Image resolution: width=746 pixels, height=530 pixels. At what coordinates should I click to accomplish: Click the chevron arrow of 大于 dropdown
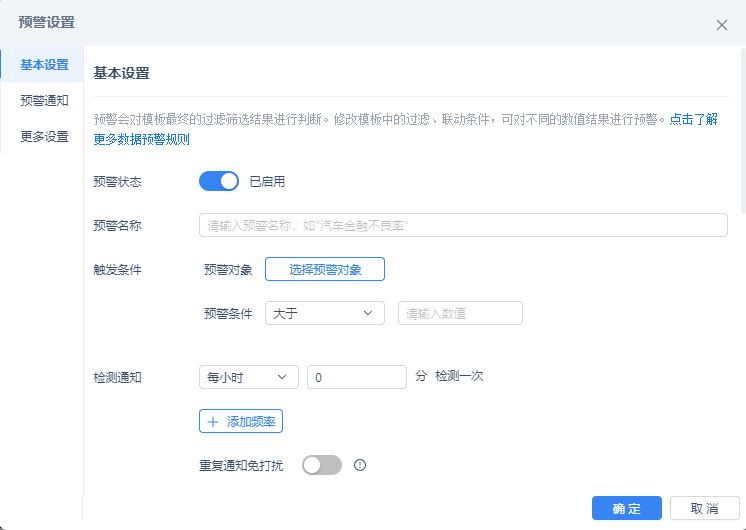pos(367,313)
